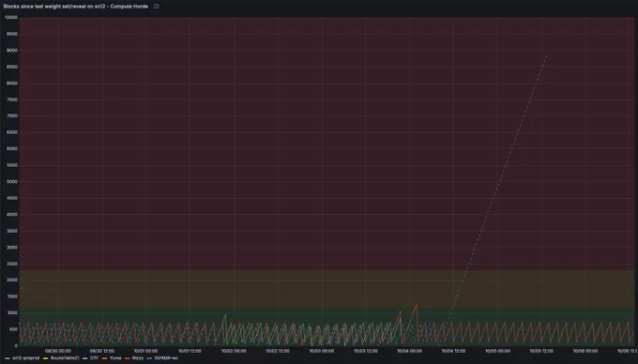Click the y-axis label '1000'

12,313
